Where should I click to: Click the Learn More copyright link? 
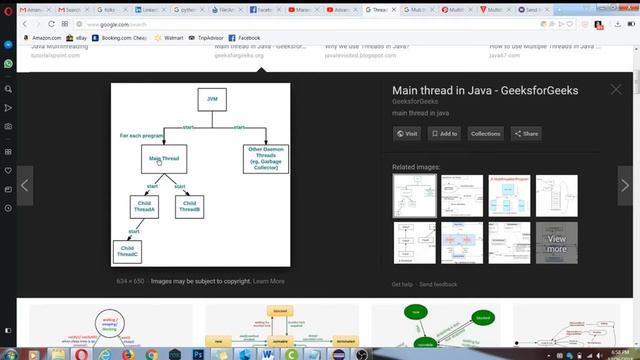coord(269,281)
